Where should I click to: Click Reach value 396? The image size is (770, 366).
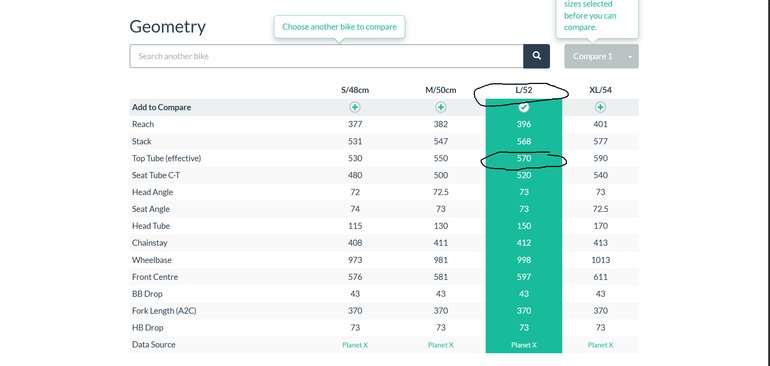(524, 124)
